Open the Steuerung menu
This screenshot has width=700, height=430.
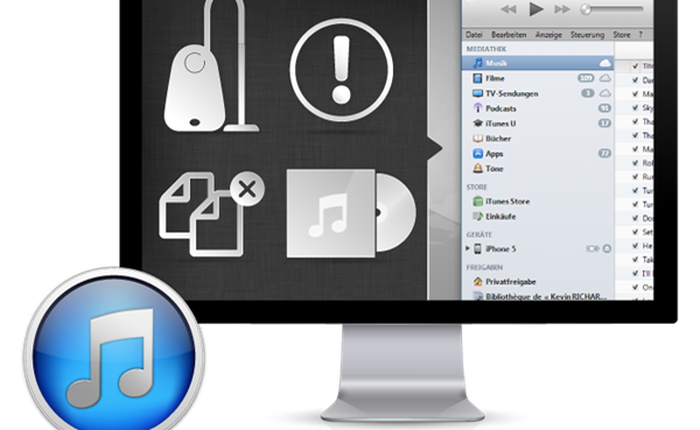point(588,34)
